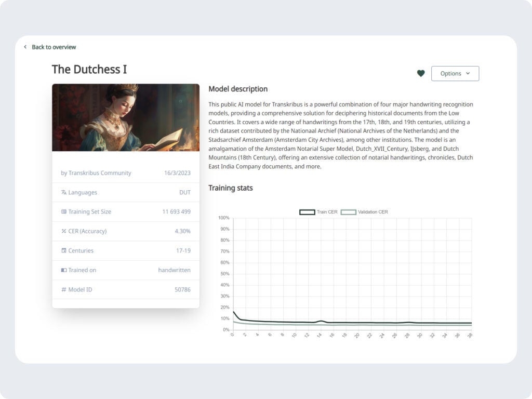Click the Train CER legend color box
Viewport: 532px width, 399px height.
307,212
